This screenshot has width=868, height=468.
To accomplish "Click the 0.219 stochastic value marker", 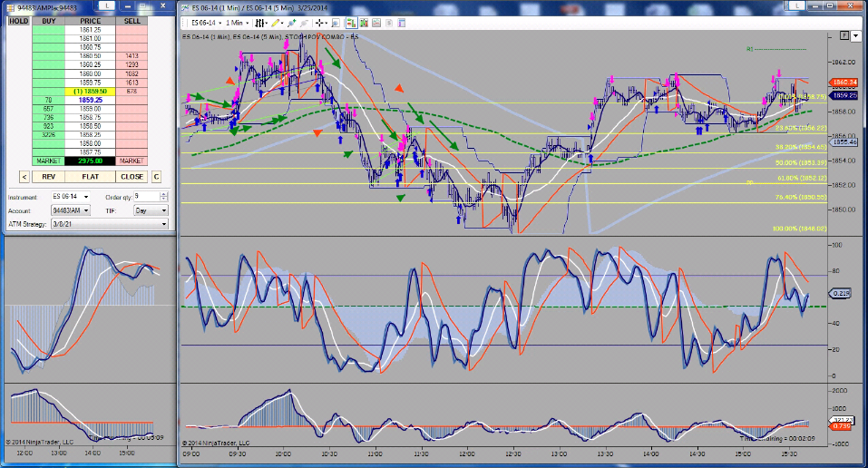I will click(842, 293).
